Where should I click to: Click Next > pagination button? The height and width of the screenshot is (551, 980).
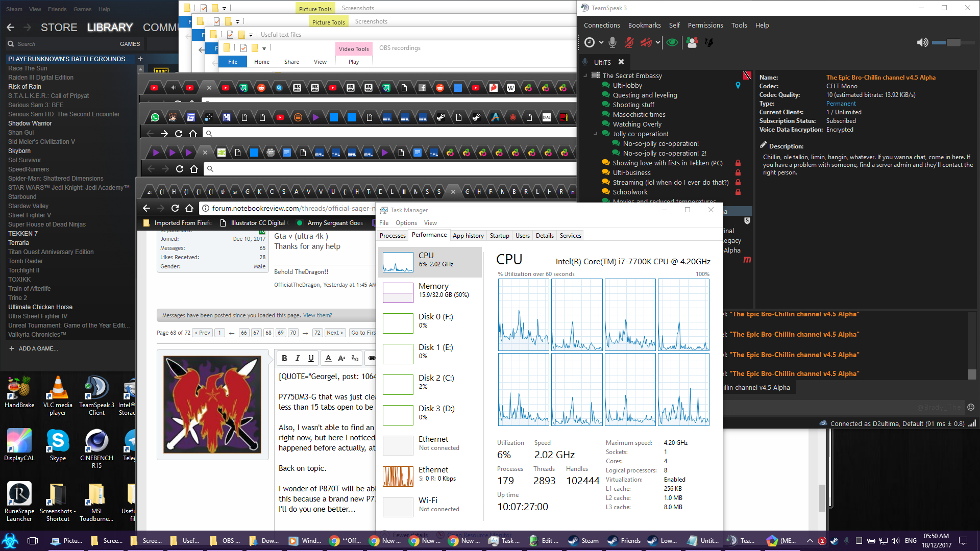pyautogui.click(x=335, y=333)
